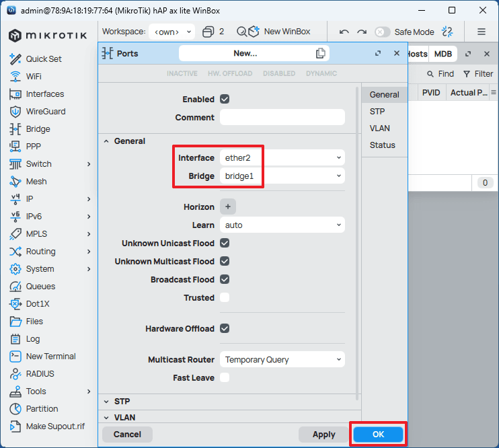The image size is (499, 448).
Task: Open the Interface dropdown showing ether2
Action: point(282,157)
